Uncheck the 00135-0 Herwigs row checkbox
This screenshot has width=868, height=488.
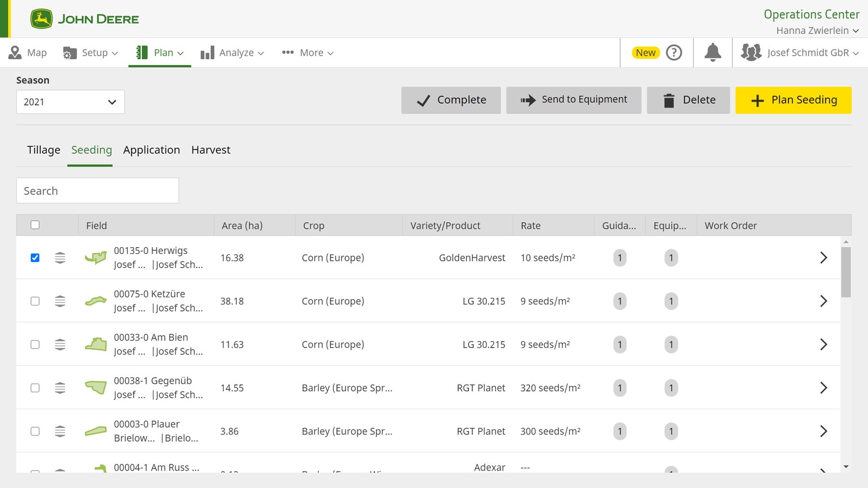coord(35,258)
